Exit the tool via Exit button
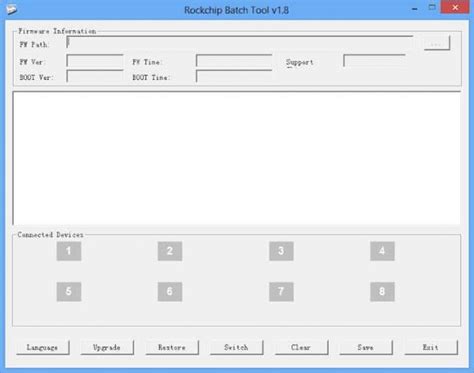474x373 pixels. click(x=431, y=347)
